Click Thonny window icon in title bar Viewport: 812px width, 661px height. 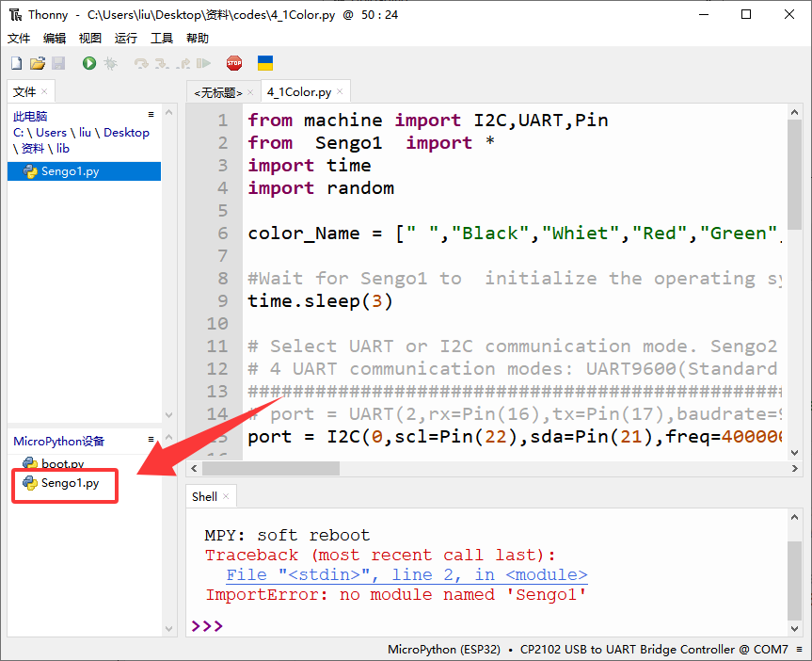pos(16,14)
